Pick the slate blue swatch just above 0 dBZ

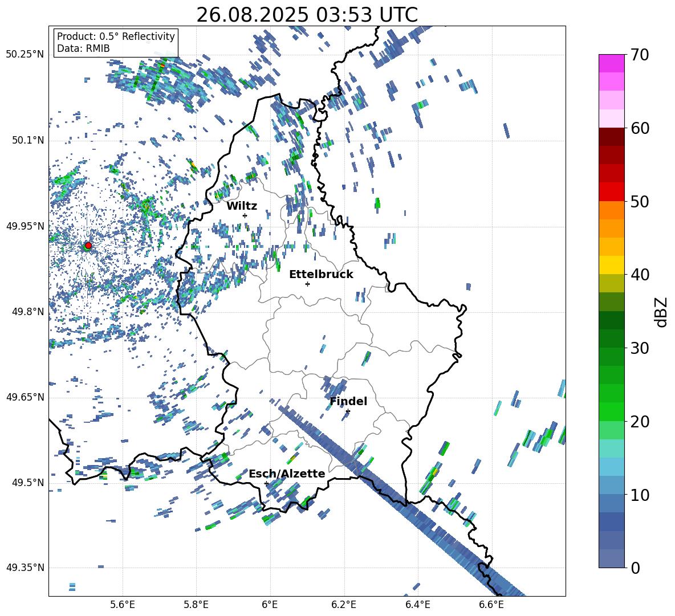click(x=612, y=558)
